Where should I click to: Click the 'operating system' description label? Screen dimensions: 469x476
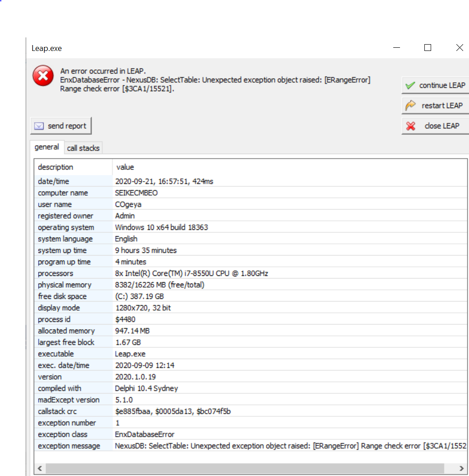(x=66, y=227)
